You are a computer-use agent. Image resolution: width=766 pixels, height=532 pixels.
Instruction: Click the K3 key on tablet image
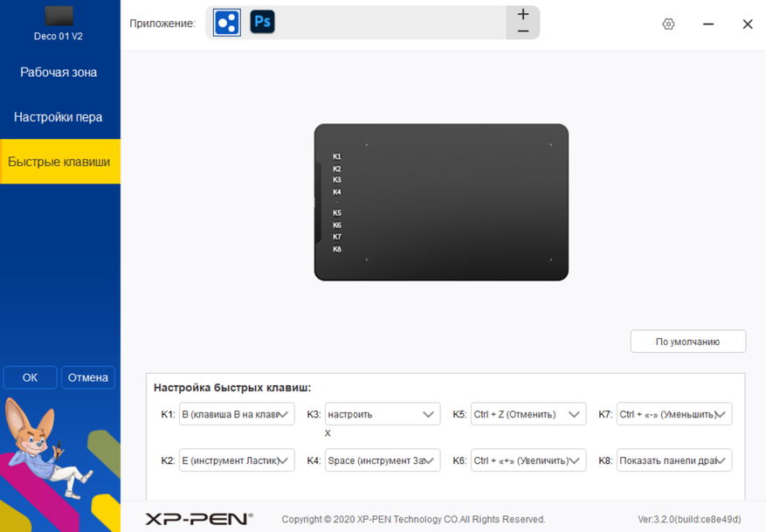tap(337, 180)
